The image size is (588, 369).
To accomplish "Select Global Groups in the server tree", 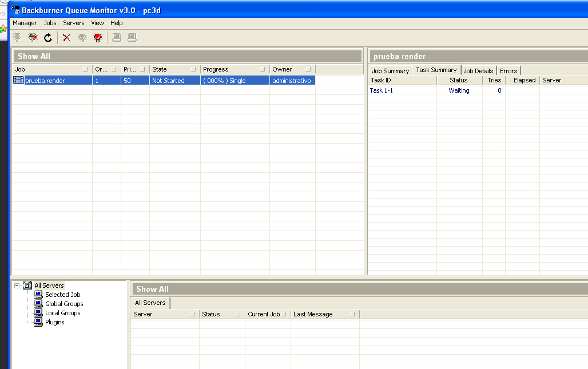I will coord(64,304).
